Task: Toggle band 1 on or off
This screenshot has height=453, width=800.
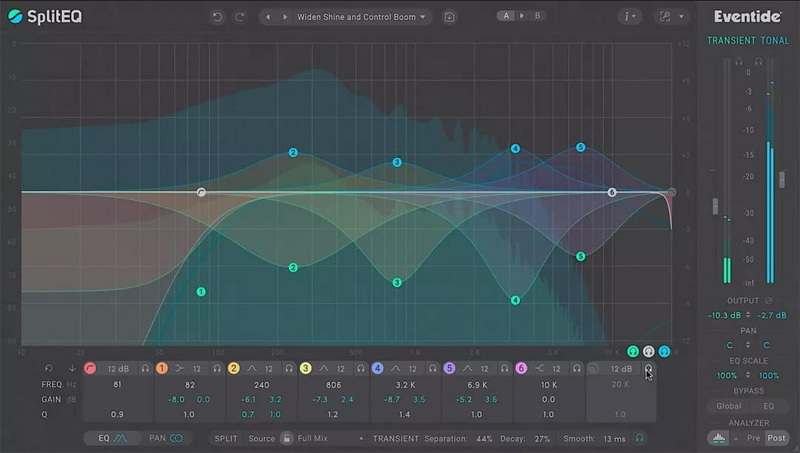Action: pyautogui.click(x=162, y=368)
